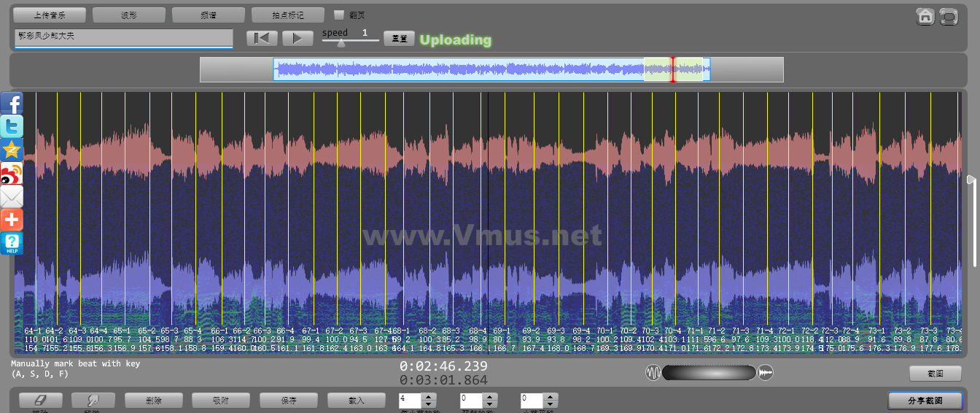The height and width of the screenshot is (413, 980).
Task: Click the Twitter share icon
Action: click(12, 126)
